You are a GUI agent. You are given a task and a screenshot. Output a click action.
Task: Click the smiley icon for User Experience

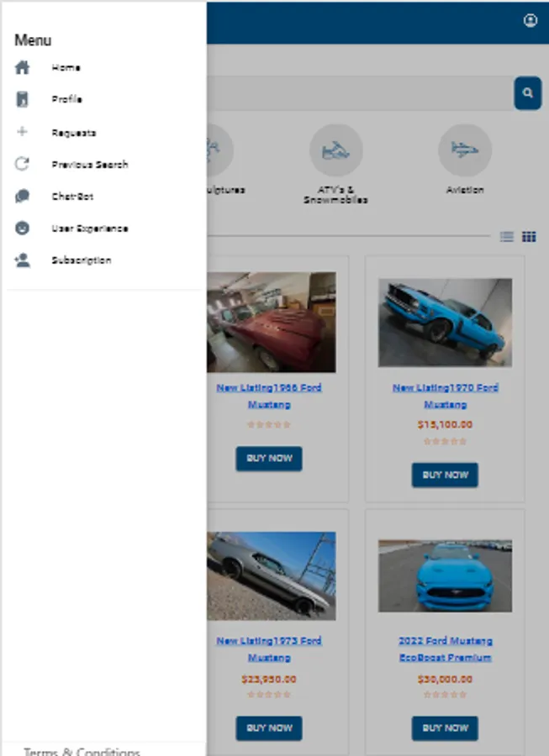[x=22, y=228]
